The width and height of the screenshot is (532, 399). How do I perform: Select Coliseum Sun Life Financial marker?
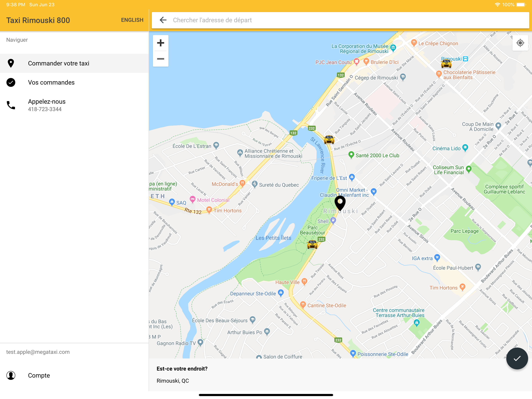(x=469, y=169)
